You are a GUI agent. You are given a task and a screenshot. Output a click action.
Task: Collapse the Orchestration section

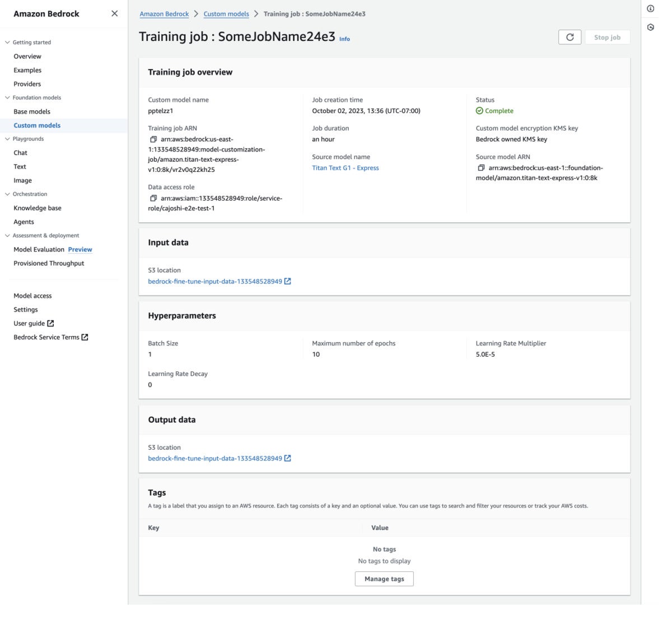click(7, 194)
